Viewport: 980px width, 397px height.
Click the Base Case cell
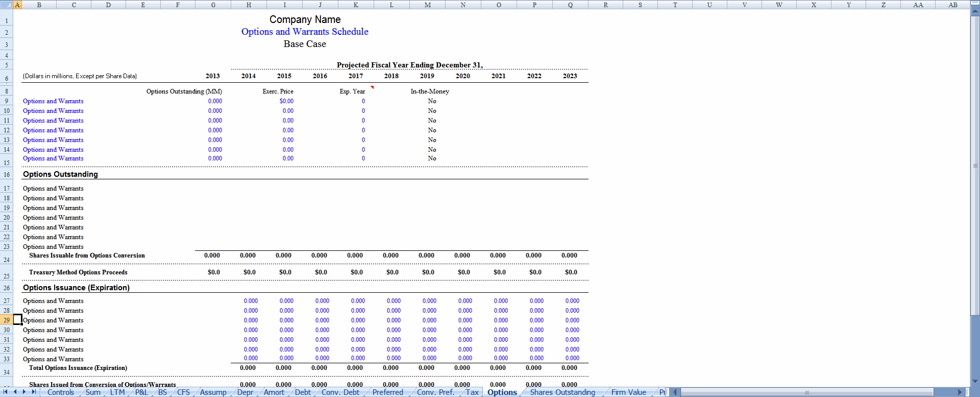coord(305,44)
